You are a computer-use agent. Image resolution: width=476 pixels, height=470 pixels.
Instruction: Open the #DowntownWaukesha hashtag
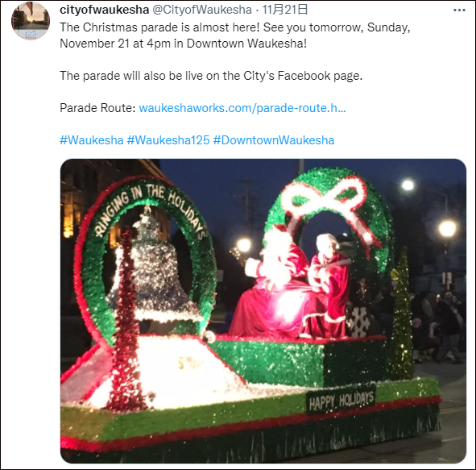274,140
